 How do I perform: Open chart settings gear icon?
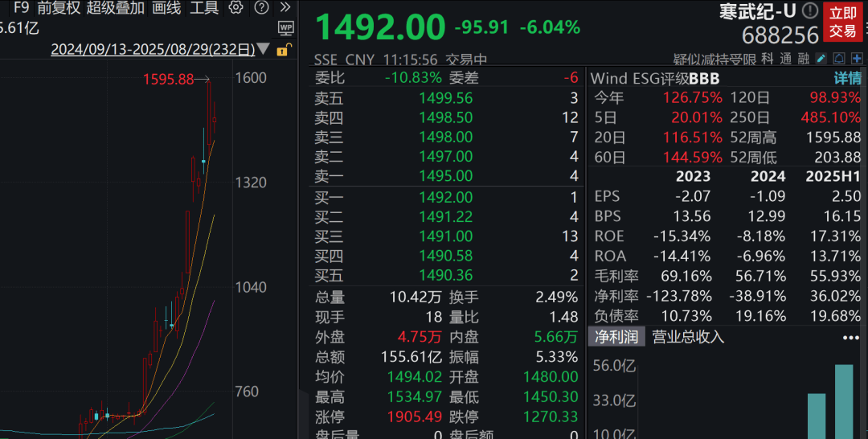(235, 8)
